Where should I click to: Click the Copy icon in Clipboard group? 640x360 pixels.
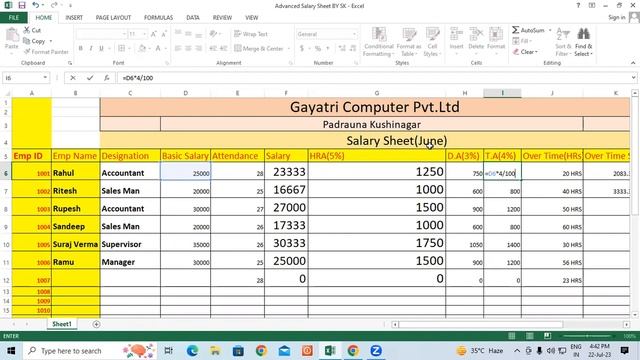tap(27, 41)
